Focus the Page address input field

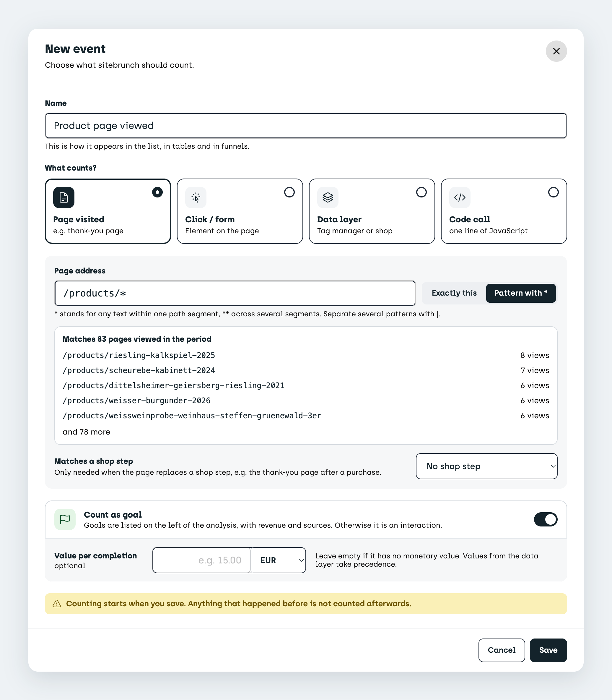[x=235, y=293]
